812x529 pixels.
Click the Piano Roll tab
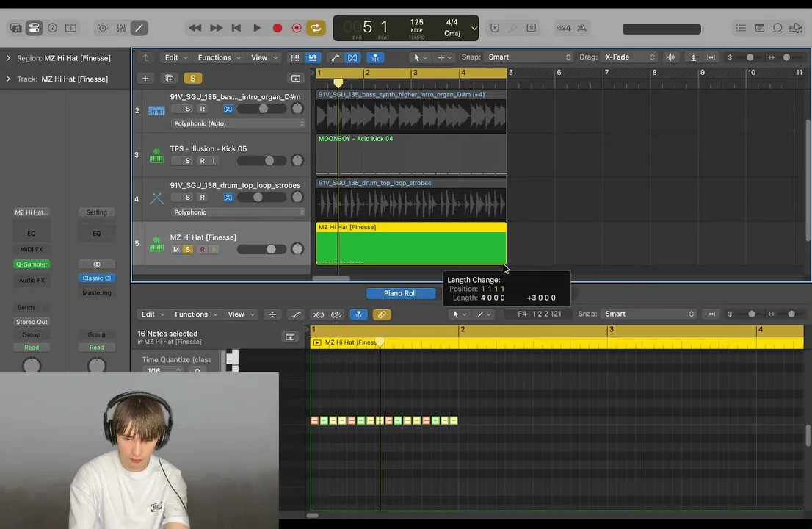click(x=400, y=293)
